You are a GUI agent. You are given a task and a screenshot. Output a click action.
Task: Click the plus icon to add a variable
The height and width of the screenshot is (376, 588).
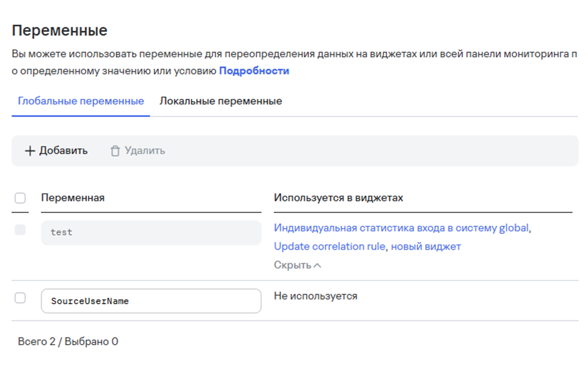[x=30, y=151]
